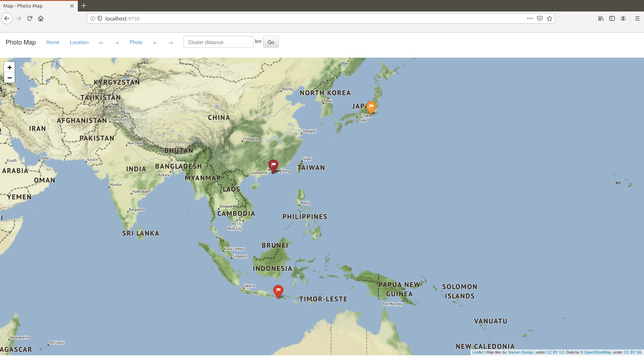Click the Cluster distance input field
Image resolution: width=644 pixels, height=356 pixels.
218,42
